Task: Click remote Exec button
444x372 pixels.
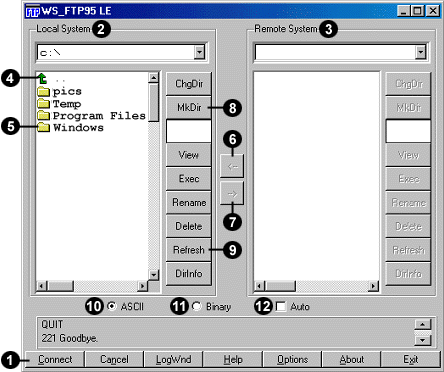Action: pyautogui.click(x=408, y=179)
